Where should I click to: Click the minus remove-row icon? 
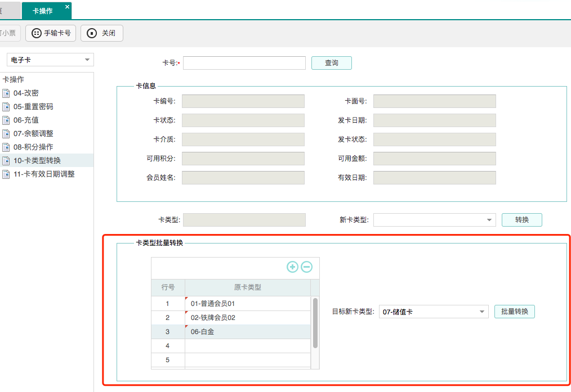point(306,267)
